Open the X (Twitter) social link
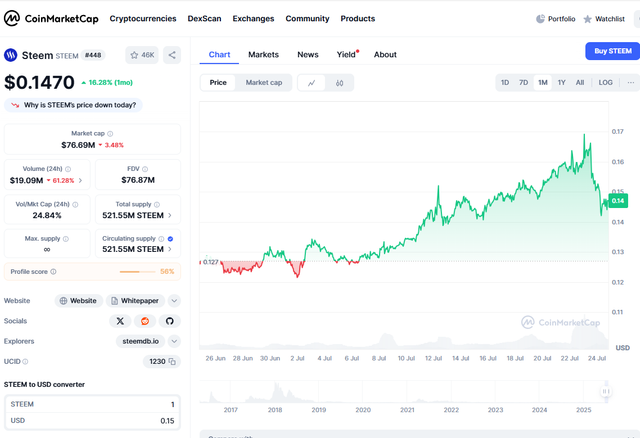 120,321
